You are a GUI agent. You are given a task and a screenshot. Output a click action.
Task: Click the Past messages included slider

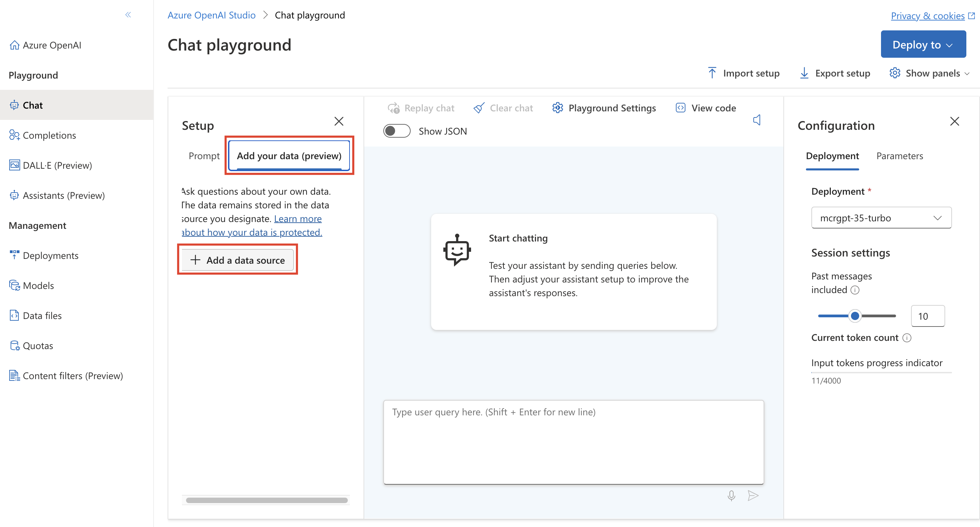coord(857,316)
